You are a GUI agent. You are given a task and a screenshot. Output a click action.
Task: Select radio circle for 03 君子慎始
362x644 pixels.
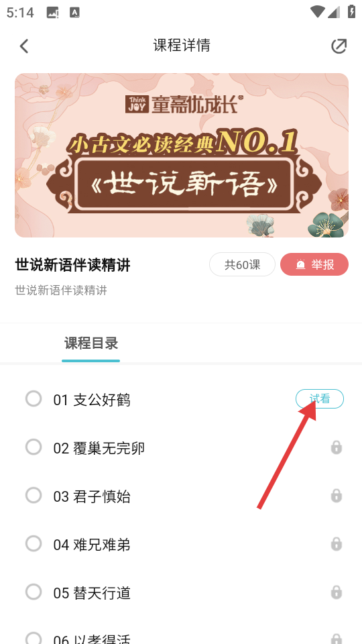34,495
